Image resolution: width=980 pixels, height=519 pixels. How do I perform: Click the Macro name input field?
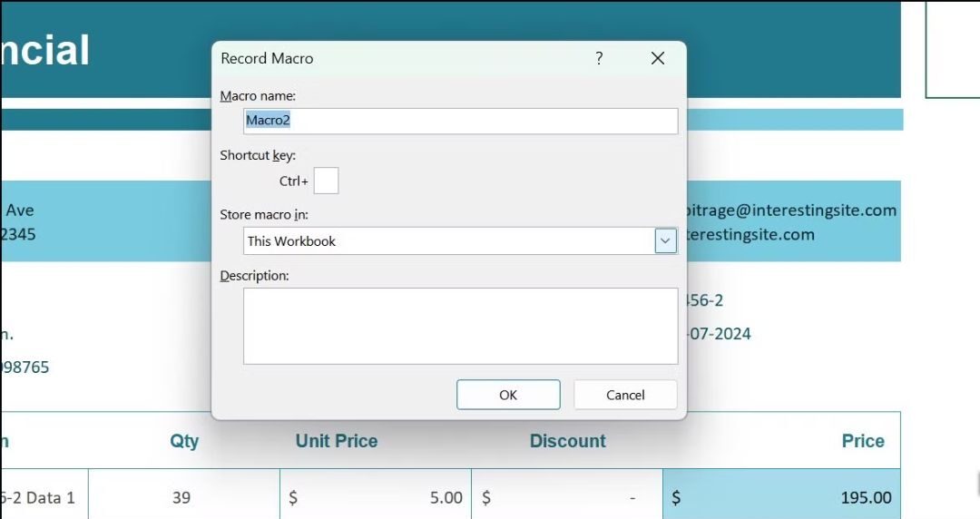[x=460, y=121]
